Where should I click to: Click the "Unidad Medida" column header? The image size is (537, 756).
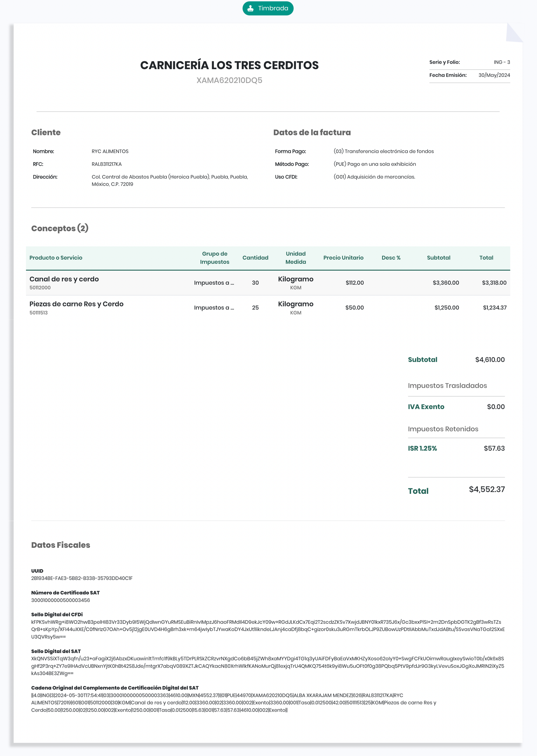pos(296,258)
